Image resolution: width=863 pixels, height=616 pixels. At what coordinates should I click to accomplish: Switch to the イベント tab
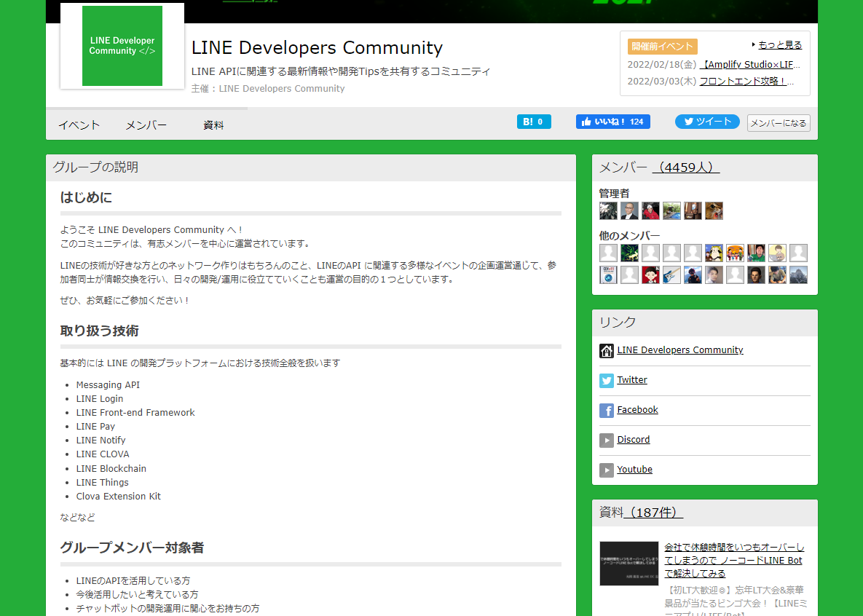pos(79,125)
